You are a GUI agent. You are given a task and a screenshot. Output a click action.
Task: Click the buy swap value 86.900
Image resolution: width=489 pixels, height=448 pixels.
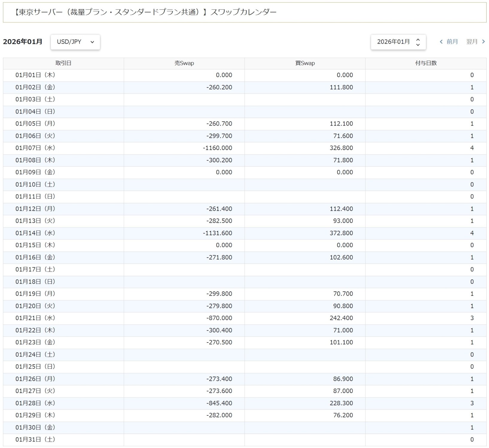(343, 379)
